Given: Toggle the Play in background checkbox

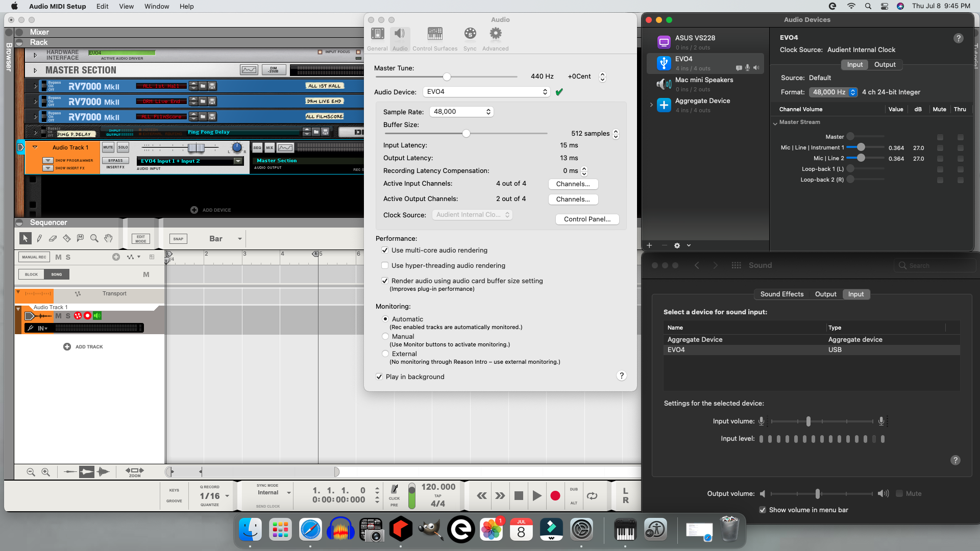Looking at the screenshot, I should (x=379, y=377).
